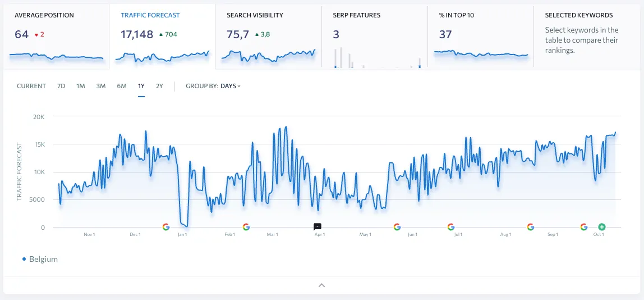Click the Google update marker before Jun 1
This screenshot has width=644, height=300.
point(397,227)
